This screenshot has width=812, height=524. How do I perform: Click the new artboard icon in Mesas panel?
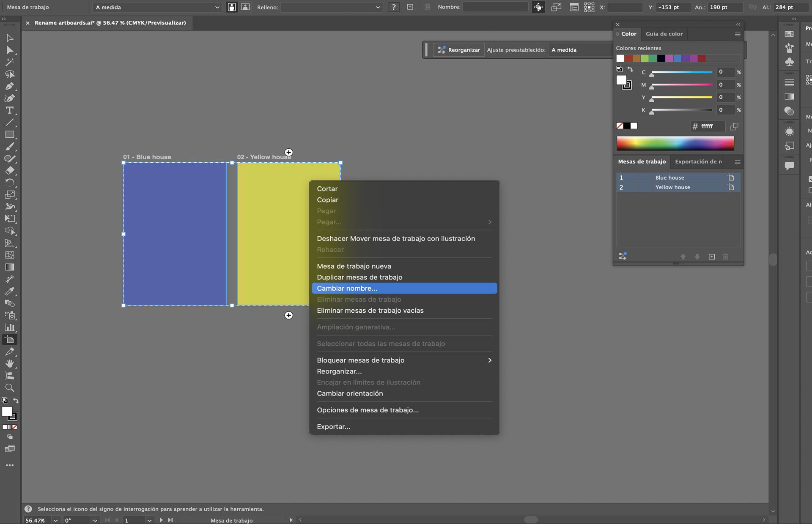[x=712, y=257]
